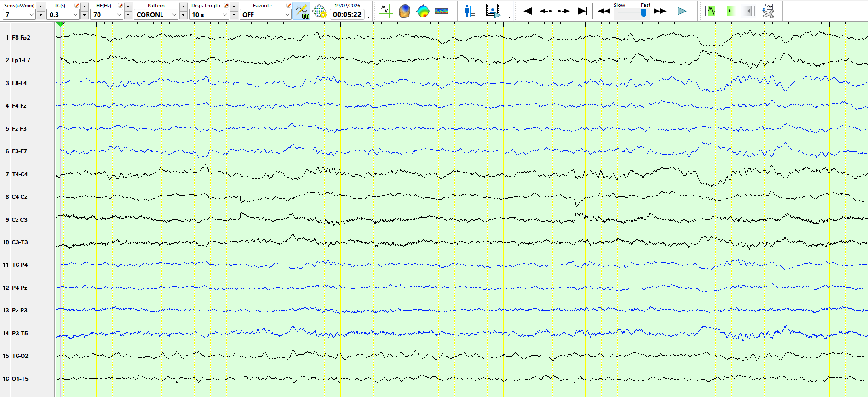Select the O1-T5 channel label
Image resolution: width=868 pixels, height=397 pixels.
click(x=20, y=379)
